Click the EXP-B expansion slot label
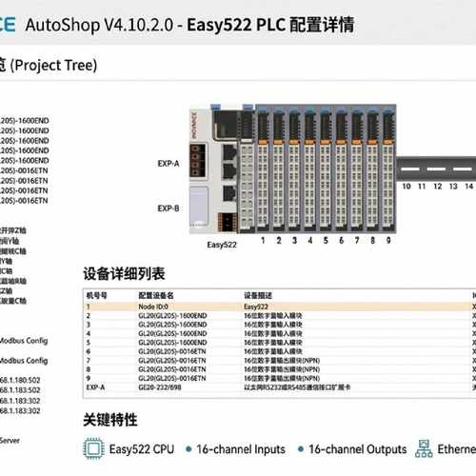The width and height of the screenshot is (476, 476). pyautogui.click(x=169, y=208)
